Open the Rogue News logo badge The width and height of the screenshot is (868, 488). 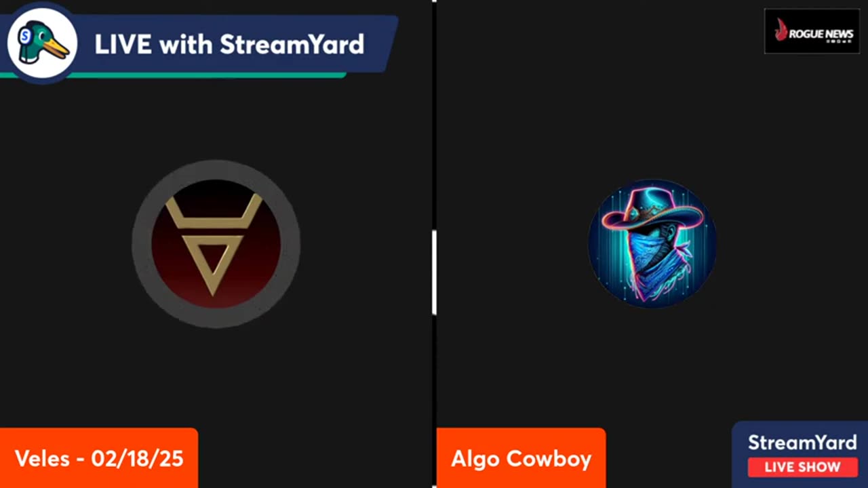pos(812,31)
